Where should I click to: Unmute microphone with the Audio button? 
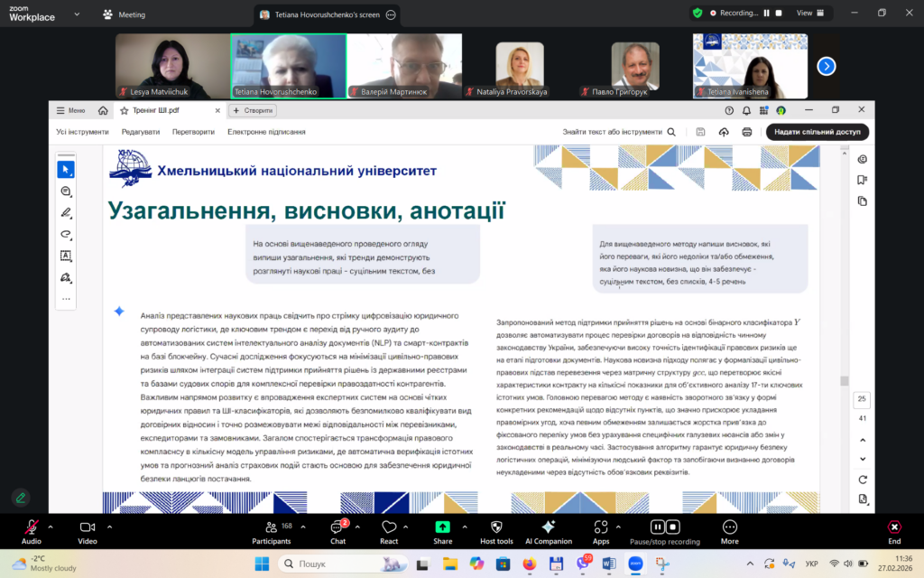(x=32, y=527)
